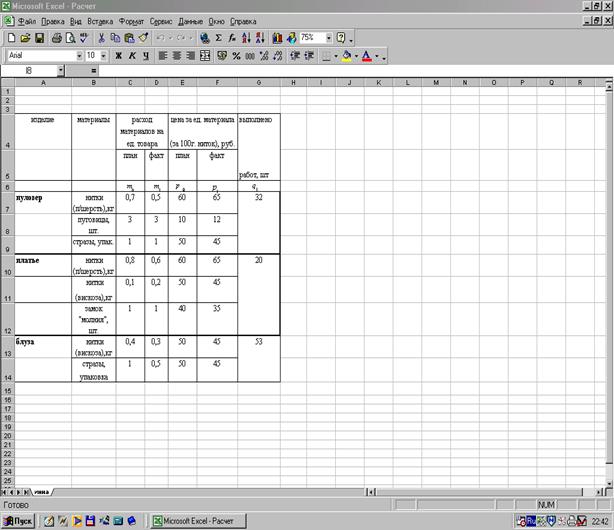Click the Cut scissors icon
614x530 pixels.
[x=101, y=38]
